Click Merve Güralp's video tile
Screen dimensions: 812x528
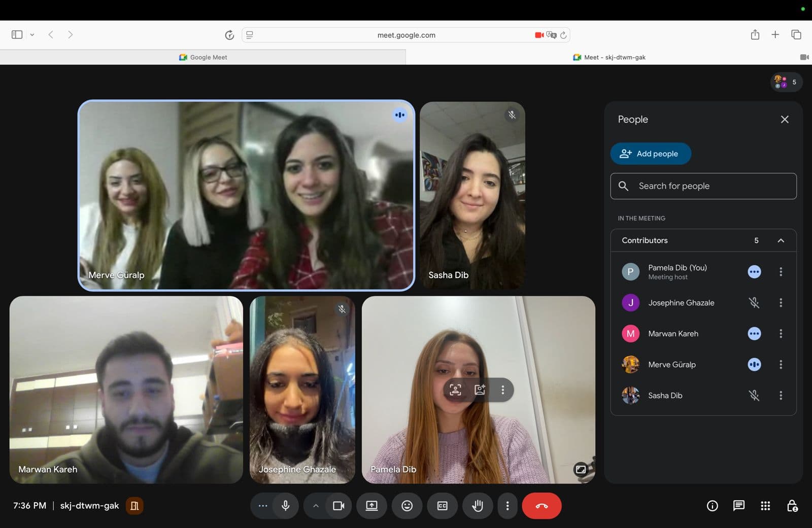click(x=246, y=195)
